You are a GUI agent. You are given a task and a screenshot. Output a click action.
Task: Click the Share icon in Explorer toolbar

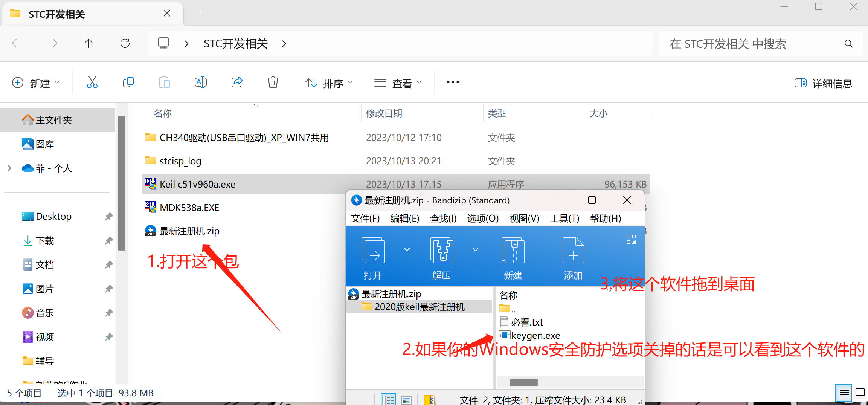pyautogui.click(x=237, y=83)
